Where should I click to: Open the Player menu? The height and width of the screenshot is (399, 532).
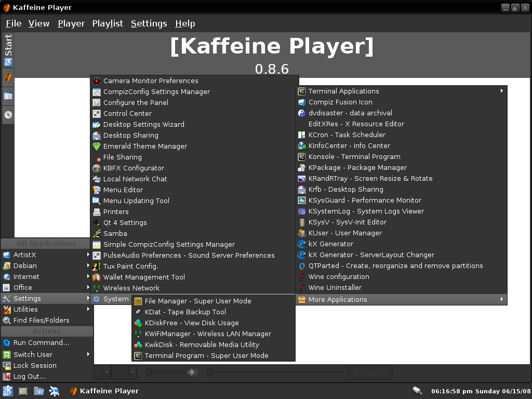click(x=71, y=23)
